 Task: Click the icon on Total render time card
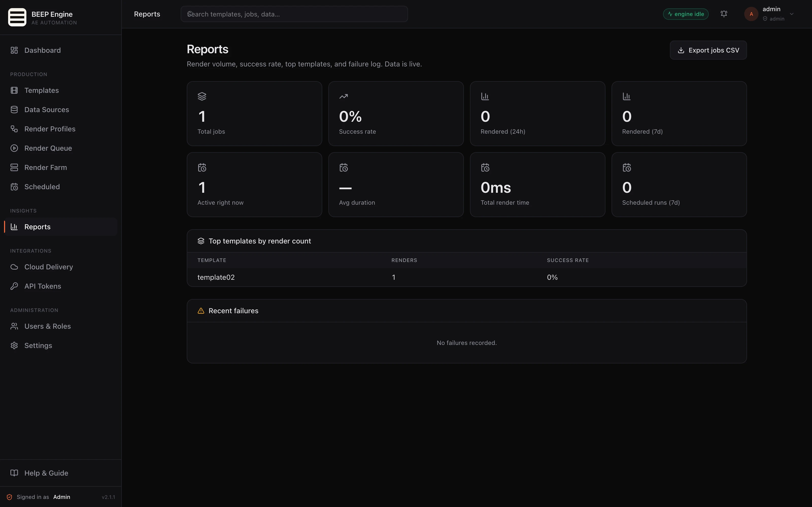tap(485, 167)
